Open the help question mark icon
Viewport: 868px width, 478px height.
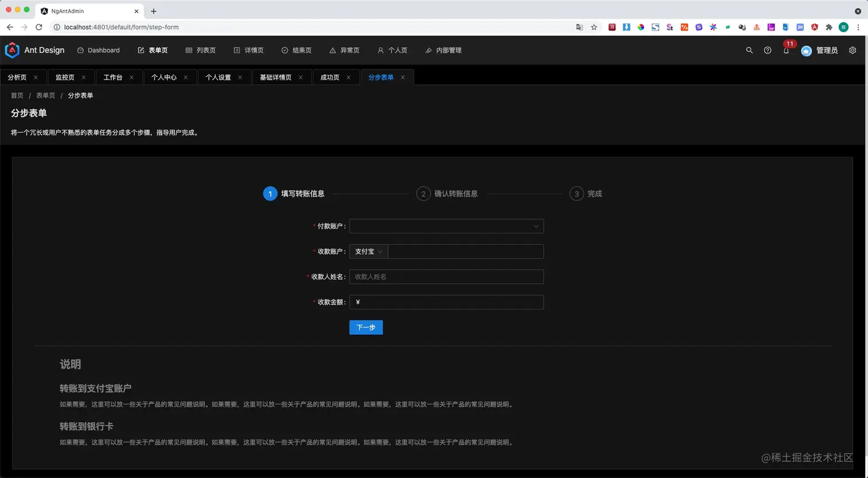(768, 51)
